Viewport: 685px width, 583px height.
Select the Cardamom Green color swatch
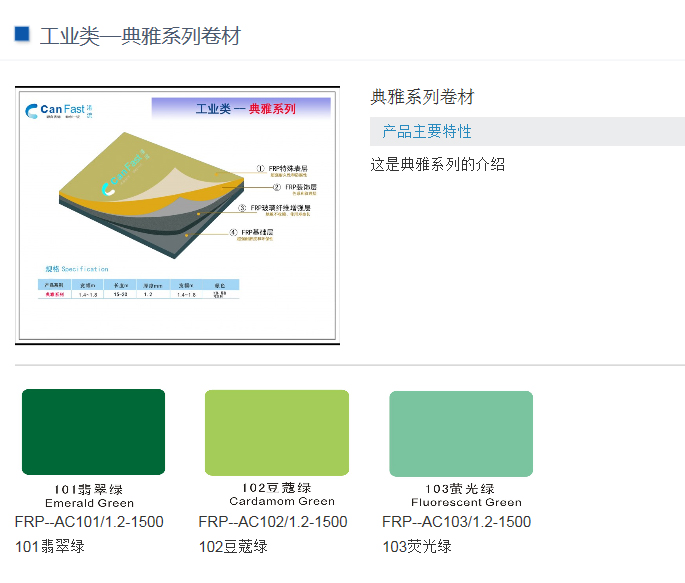[x=277, y=432]
